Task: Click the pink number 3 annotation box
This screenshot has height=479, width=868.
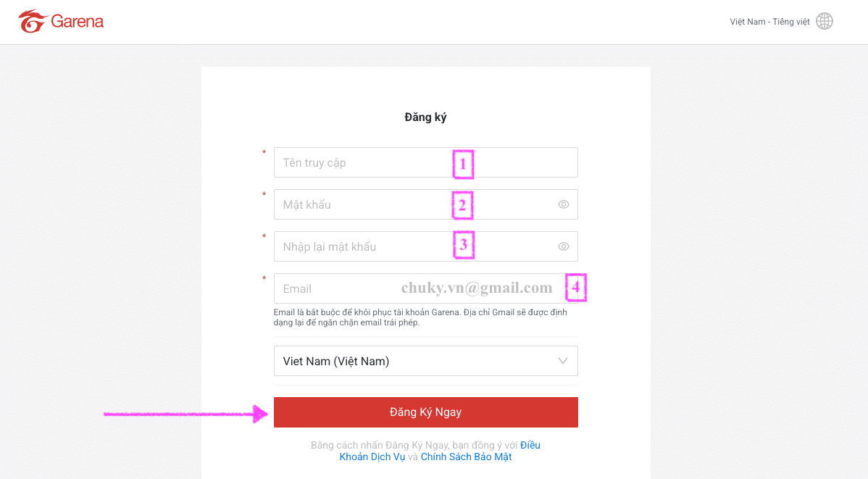Action: 464,245
